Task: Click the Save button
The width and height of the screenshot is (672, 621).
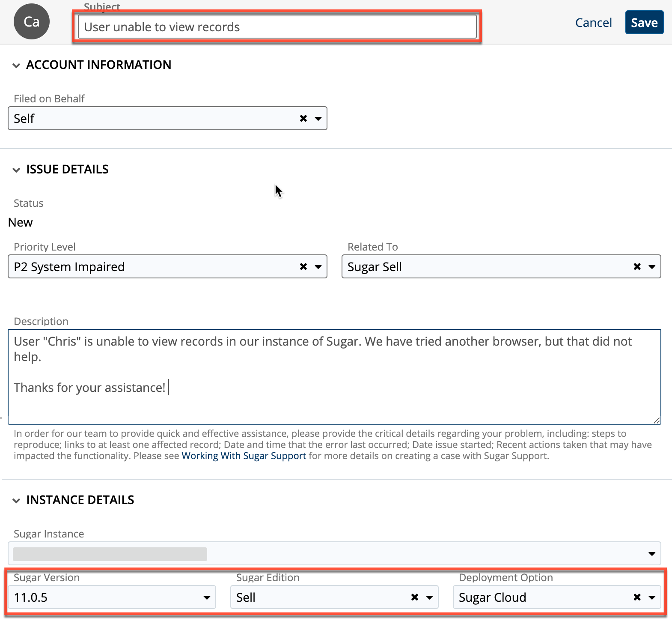Action: click(x=644, y=22)
